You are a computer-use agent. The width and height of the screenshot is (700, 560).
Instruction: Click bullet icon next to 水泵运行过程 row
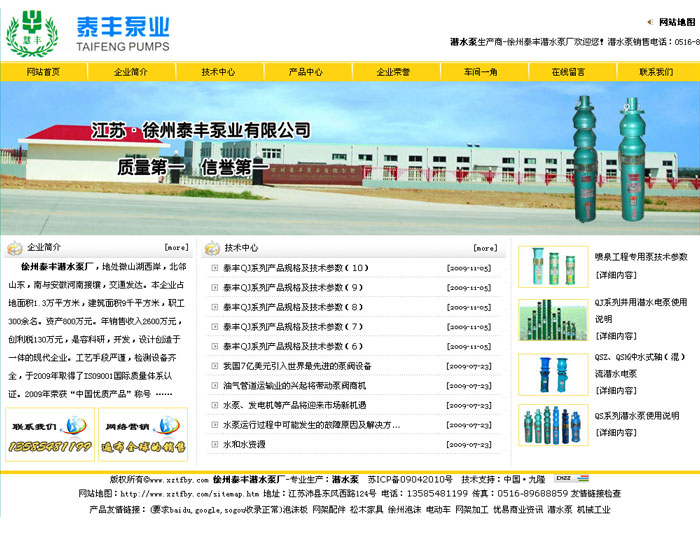pos(215,425)
